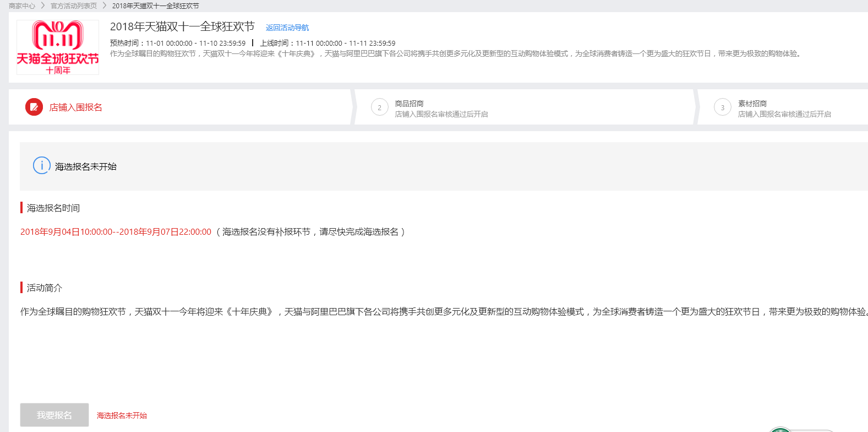Click the 活动简介 section heading
The width and height of the screenshot is (868, 432).
pyautogui.click(x=45, y=288)
